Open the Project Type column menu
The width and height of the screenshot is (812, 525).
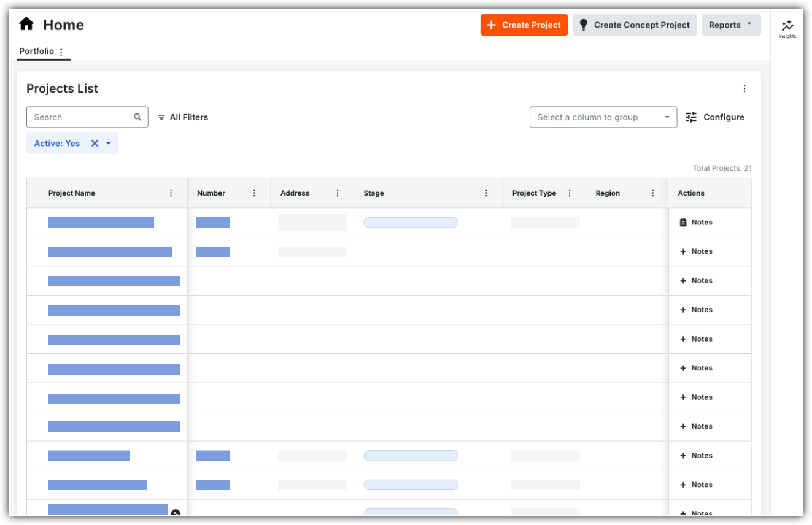(570, 193)
